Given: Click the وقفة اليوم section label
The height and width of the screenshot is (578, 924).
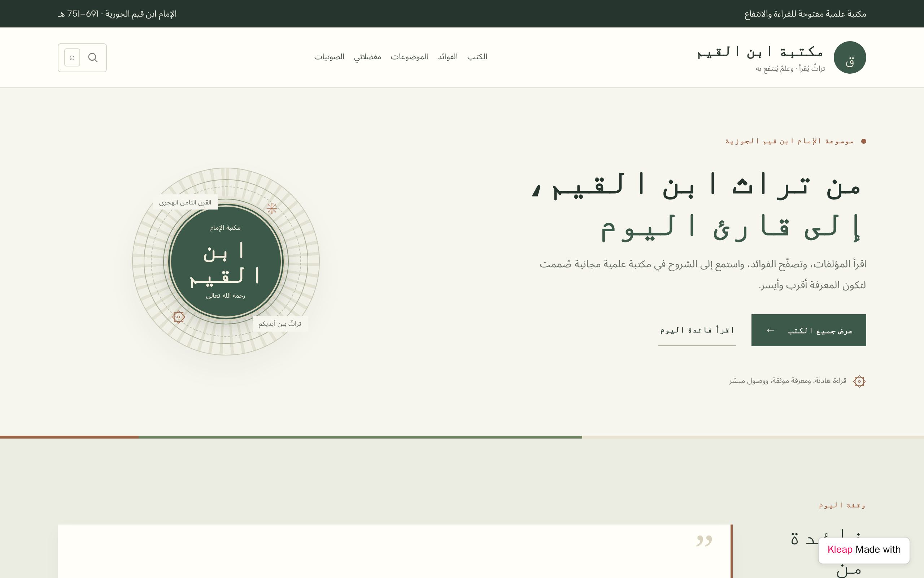Looking at the screenshot, I should click(x=842, y=505).
